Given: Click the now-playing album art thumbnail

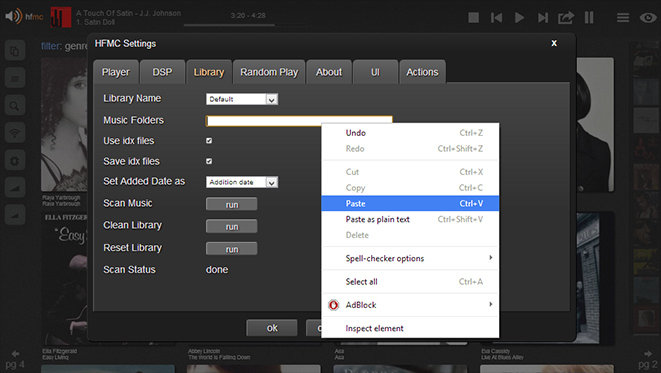Looking at the screenshot, I should point(61,17).
